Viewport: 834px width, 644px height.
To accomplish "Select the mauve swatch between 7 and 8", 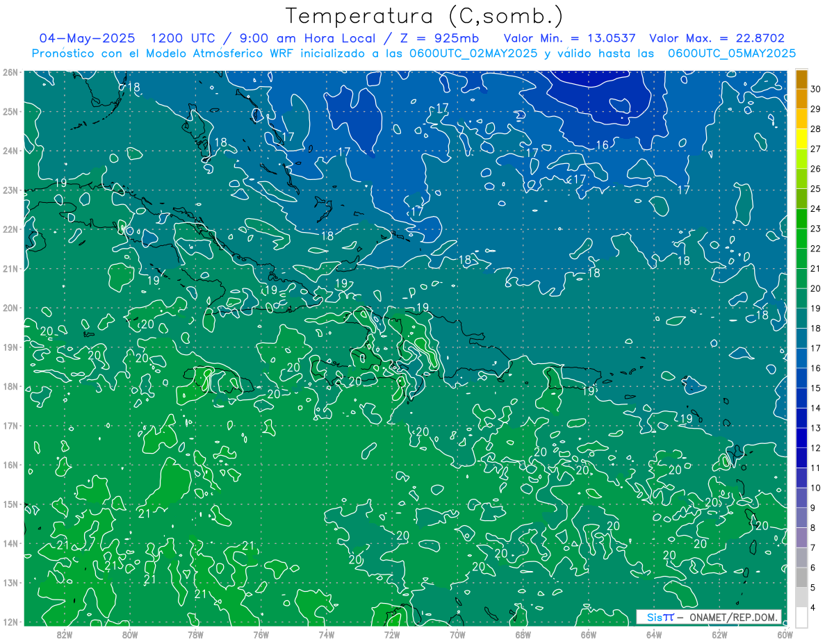I will click(801, 537).
